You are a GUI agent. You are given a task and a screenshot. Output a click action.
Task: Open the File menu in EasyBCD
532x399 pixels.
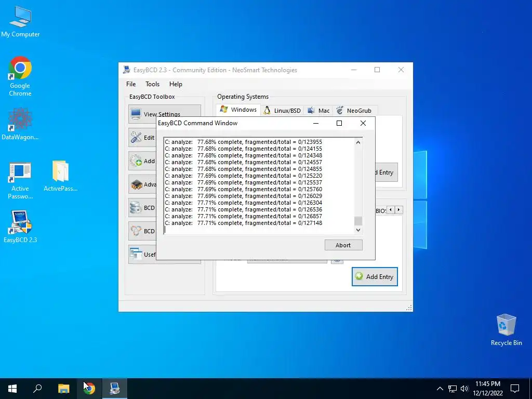point(131,84)
